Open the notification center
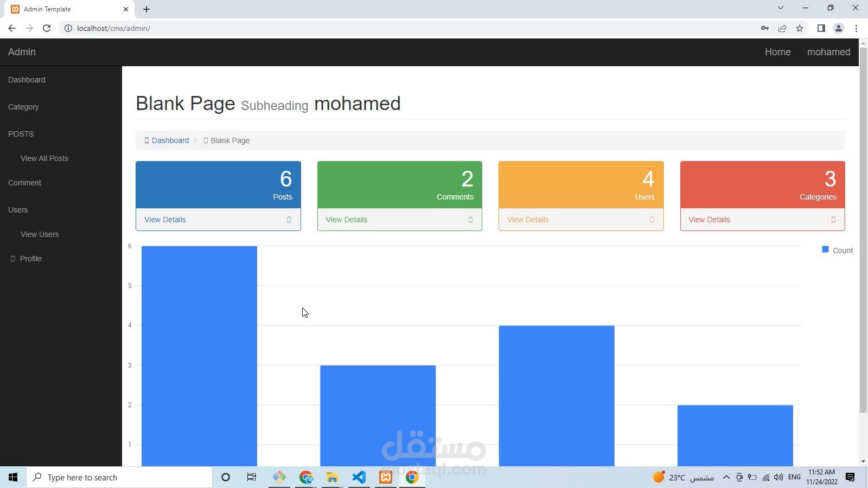The width and height of the screenshot is (868, 488). tap(851, 478)
